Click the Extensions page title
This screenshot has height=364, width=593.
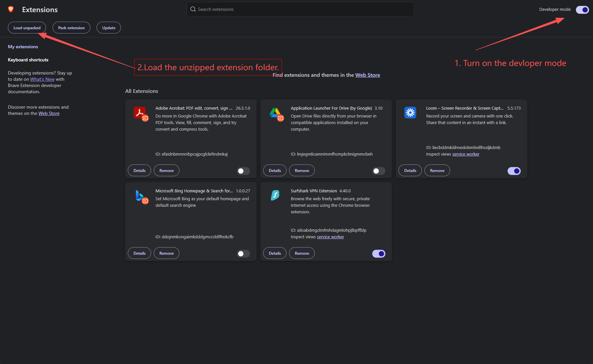coord(40,10)
